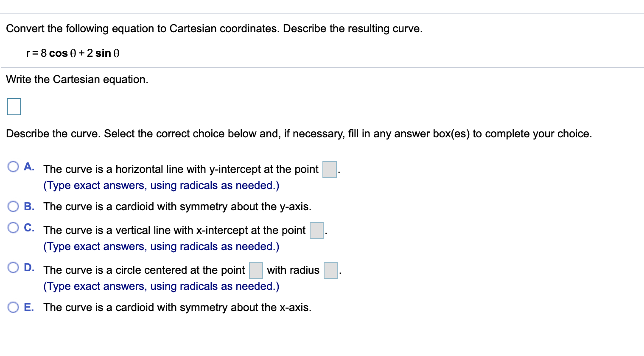Click the cardioid x-axis symmetry option text
Viewport: 644px width, 356px height.
pos(177,308)
